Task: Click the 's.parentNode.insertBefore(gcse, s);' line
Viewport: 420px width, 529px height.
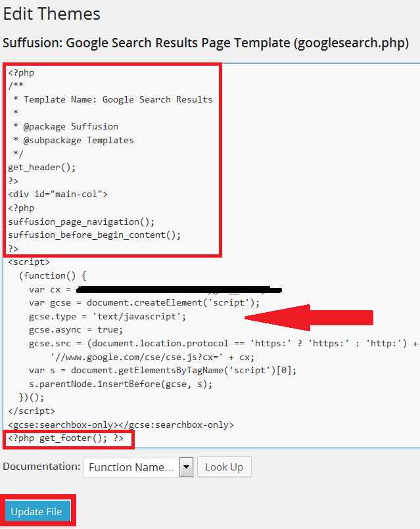Action: pos(121,384)
